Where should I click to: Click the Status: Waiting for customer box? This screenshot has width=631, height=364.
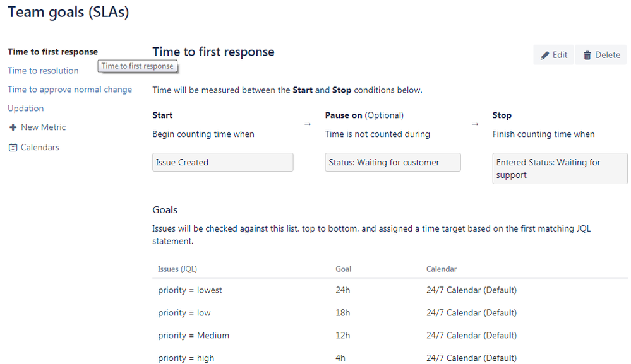tap(393, 162)
